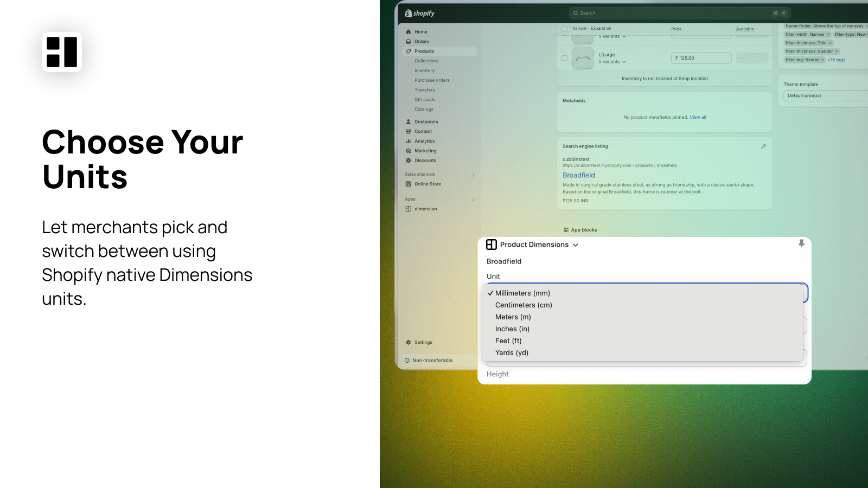Click the Discounts badge icon
The height and width of the screenshot is (488, 868).
point(409,160)
